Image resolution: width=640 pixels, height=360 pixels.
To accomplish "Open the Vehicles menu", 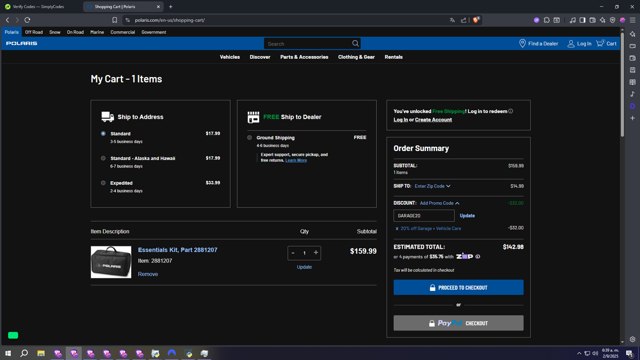I will click(230, 57).
